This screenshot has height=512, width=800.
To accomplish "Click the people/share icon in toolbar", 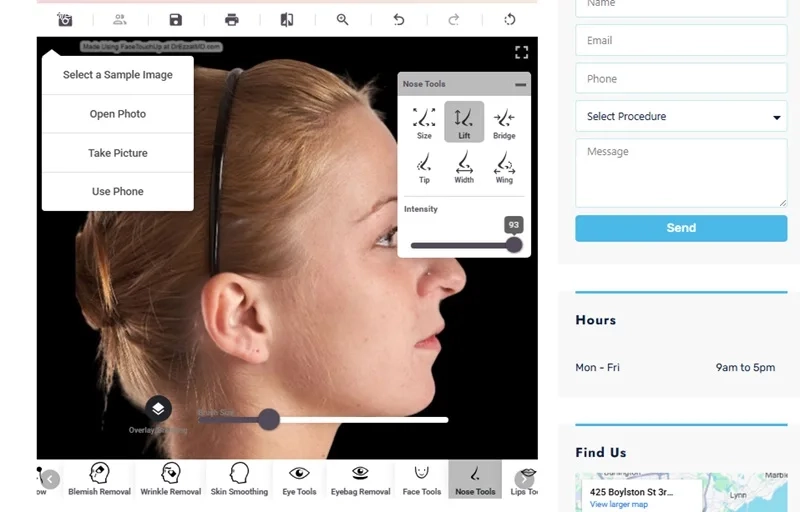I will click(x=119, y=19).
